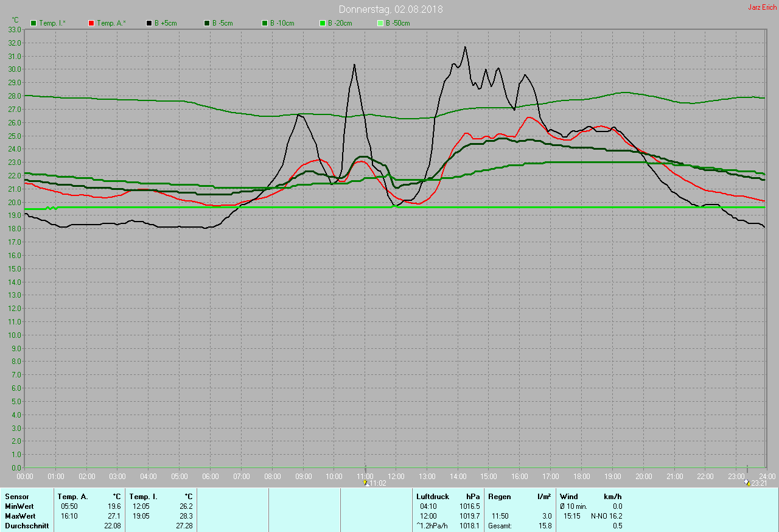The width and height of the screenshot is (779, 532).
Task: Click the Temp. I. column header
Action: pyautogui.click(x=144, y=497)
